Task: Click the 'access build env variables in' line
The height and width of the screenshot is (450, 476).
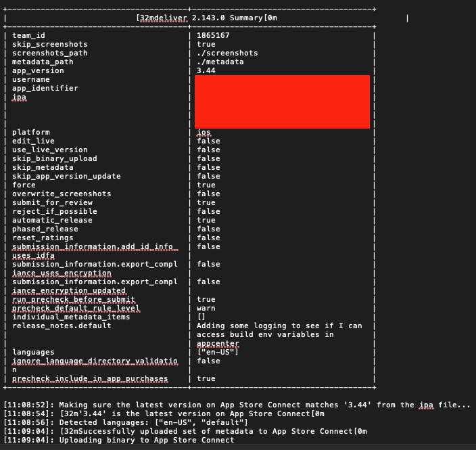Action: coord(265,335)
